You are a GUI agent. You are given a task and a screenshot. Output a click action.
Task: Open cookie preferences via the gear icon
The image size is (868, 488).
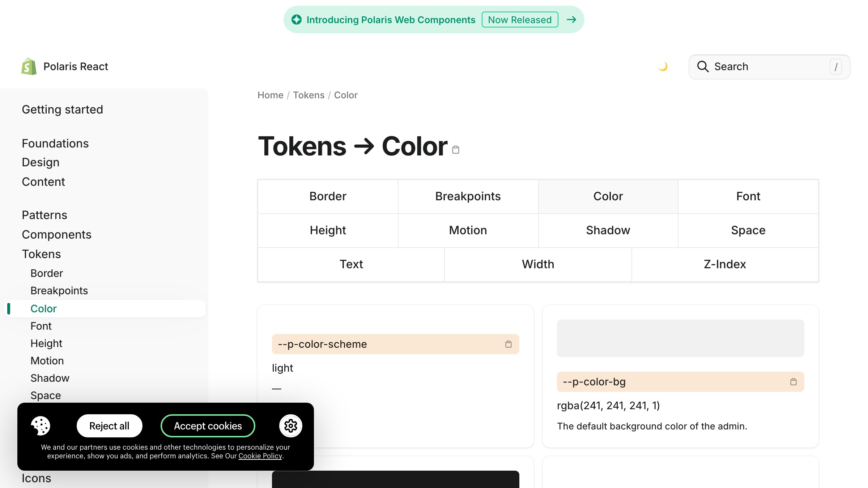coord(290,425)
